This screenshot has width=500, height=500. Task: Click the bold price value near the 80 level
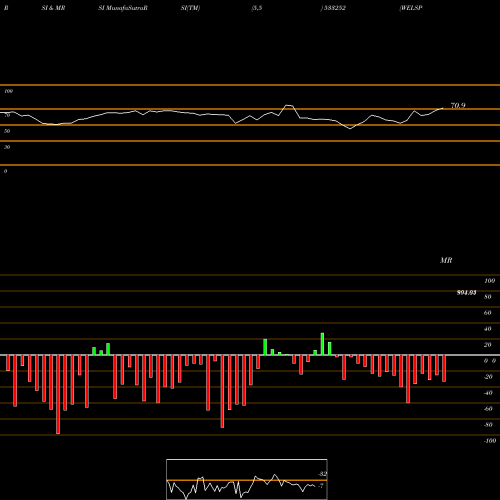point(466,293)
